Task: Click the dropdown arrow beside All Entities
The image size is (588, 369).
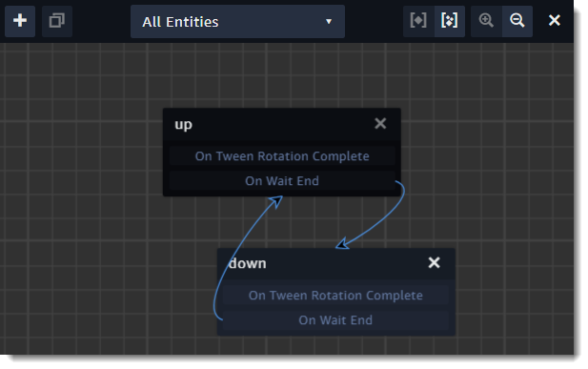Action: click(x=329, y=22)
